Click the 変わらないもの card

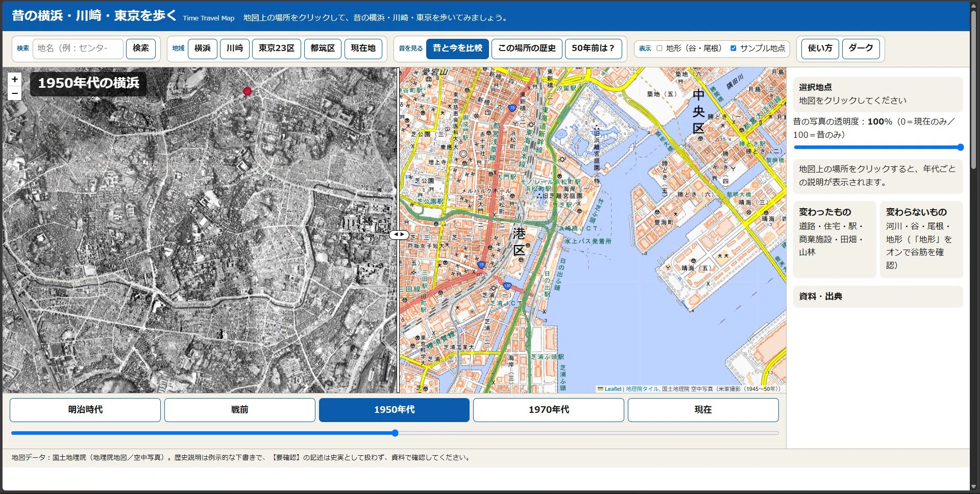pos(921,239)
